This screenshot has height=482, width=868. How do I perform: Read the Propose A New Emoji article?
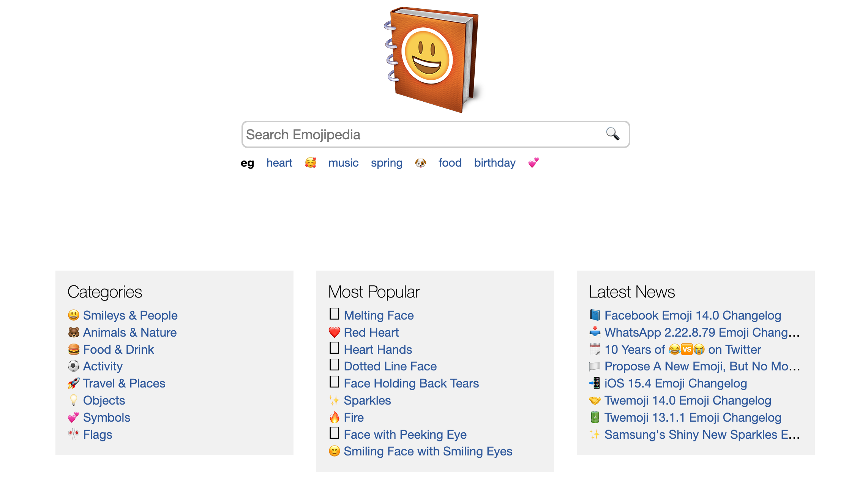(x=702, y=366)
